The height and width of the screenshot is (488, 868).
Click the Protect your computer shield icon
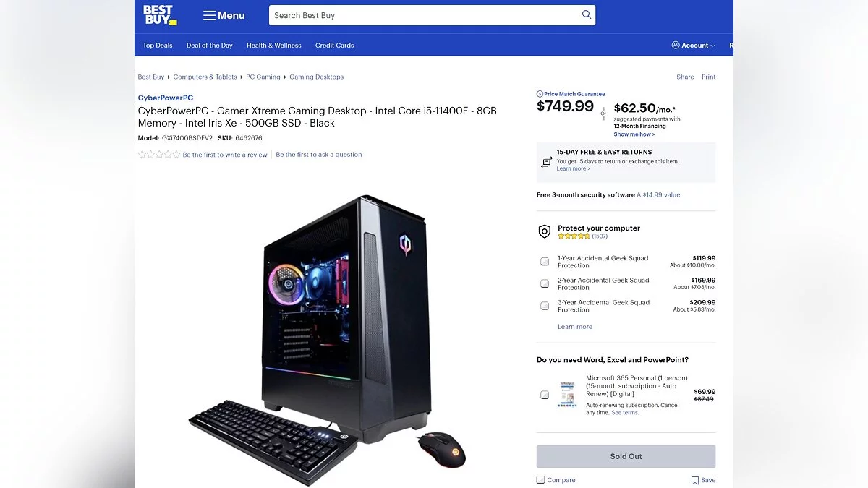click(545, 231)
